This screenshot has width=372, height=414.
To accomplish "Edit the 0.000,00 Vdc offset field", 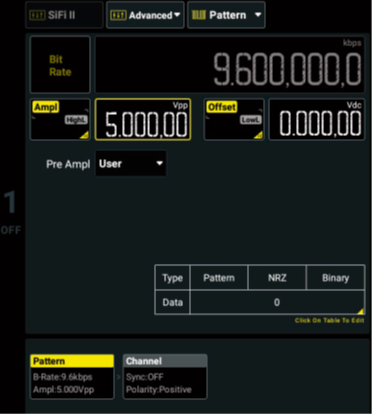I will tap(317, 119).
